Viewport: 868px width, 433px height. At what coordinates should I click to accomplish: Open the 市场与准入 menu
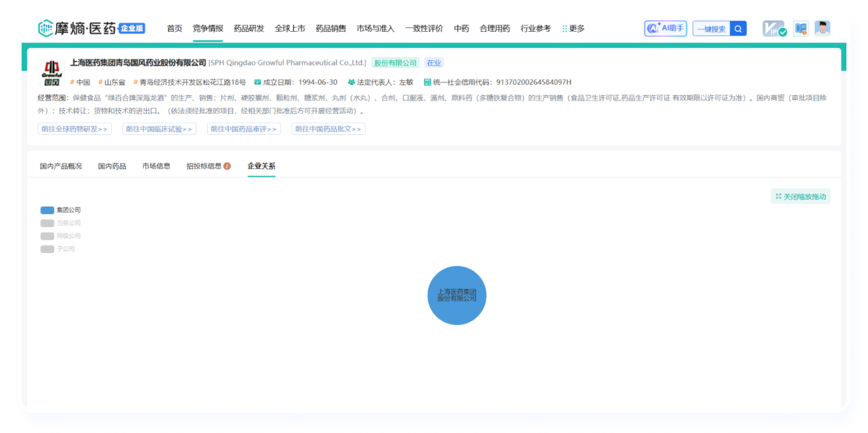pyautogui.click(x=376, y=29)
